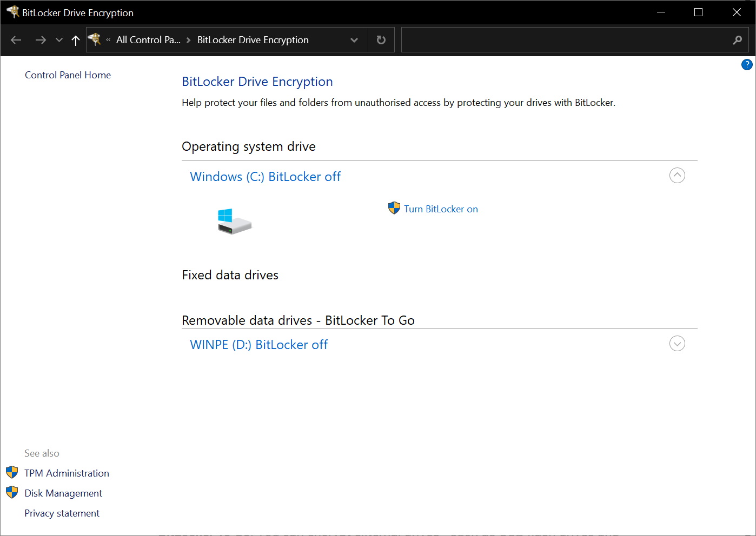Close the BitLocker Drive Encryption window
Viewport: 756px width, 536px height.
click(737, 12)
